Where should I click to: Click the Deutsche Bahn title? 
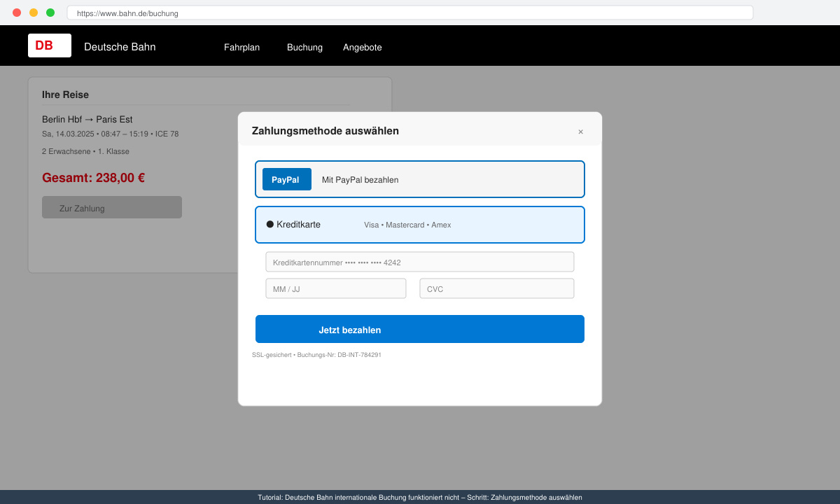point(120,47)
